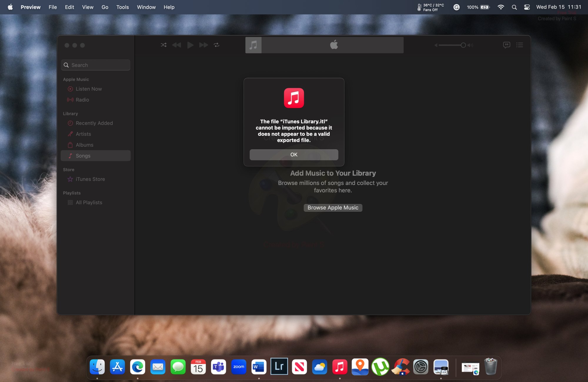Click OK in the import error dialog
588x382 pixels.
[x=294, y=155]
